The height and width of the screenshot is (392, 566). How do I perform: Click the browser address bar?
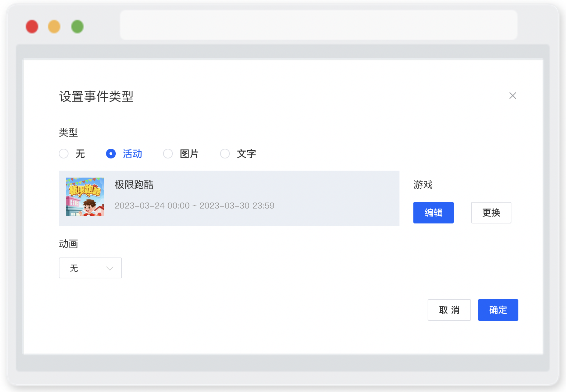(318, 25)
